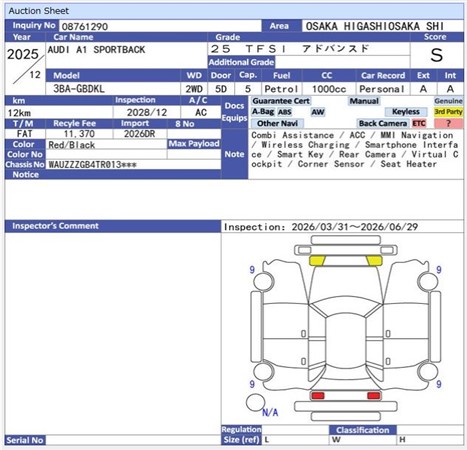Image resolution: width=467 pixels, height=450 pixels.
Task: Click the red right taillight on car diagram
Action: [374, 396]
